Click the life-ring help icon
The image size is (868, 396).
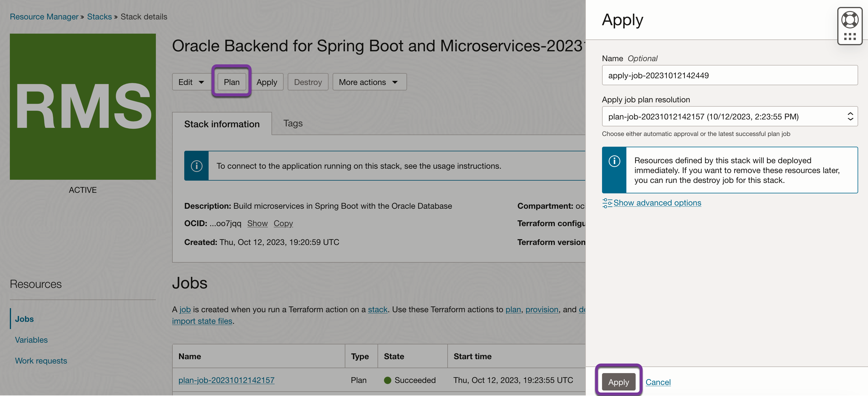tap(849, 19)
